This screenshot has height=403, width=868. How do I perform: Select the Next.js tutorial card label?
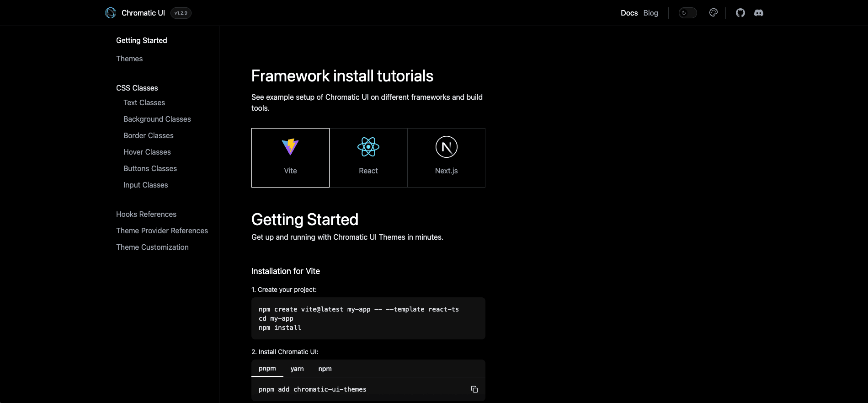(x=447, y=171)
